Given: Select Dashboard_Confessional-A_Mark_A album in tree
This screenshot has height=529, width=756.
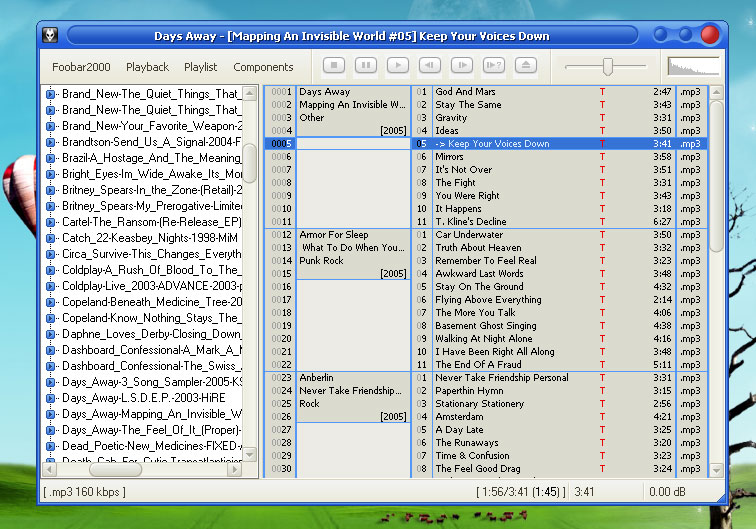Looking at the screenshot, I should tap(151, 350).
